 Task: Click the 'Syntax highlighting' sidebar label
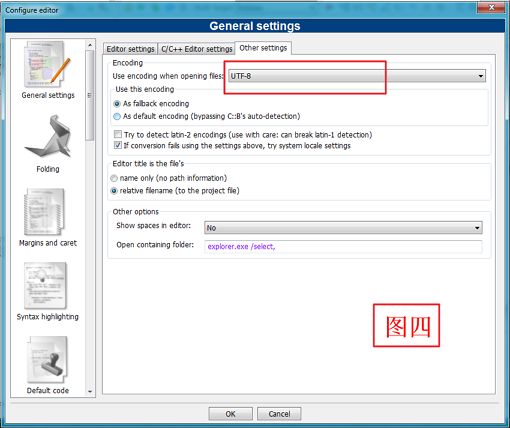click(x=48, y=317)
